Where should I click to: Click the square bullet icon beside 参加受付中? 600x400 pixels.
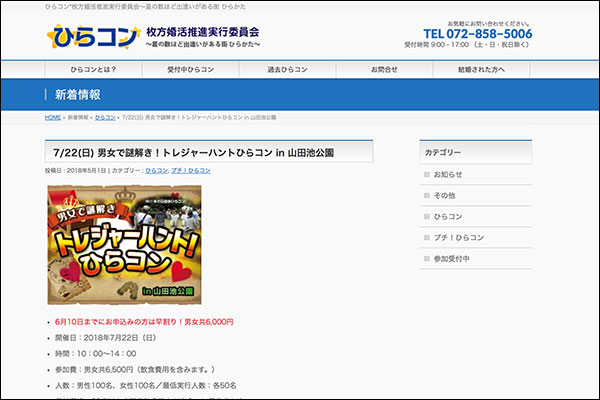pyautogui.click(x=428, y=258)
